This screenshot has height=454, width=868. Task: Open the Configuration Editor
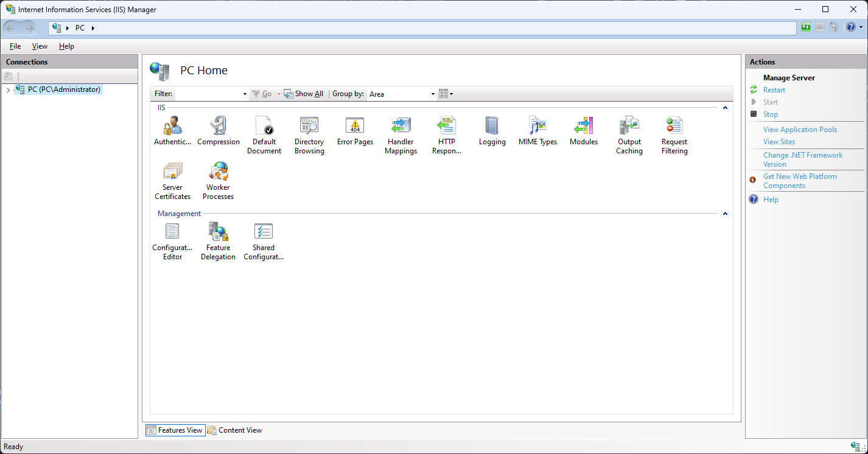tap(172, 241)
